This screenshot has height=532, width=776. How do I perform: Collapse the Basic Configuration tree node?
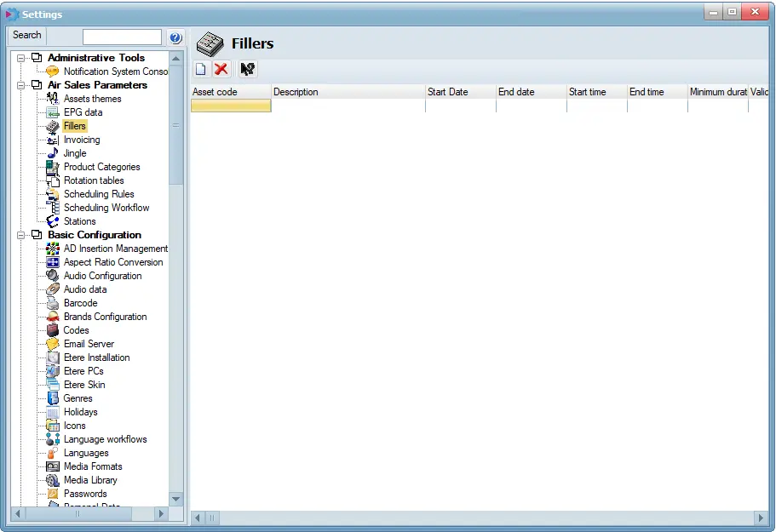coord(22,235)
